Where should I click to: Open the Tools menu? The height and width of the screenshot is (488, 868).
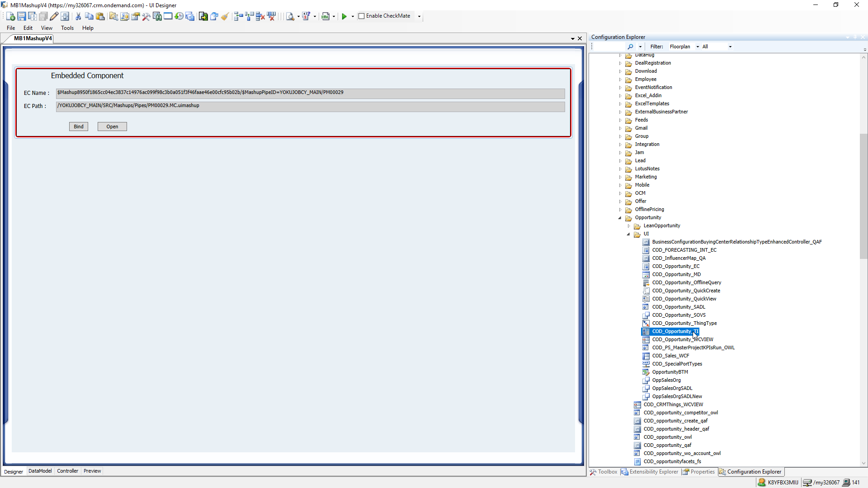(x=67, y=28)
